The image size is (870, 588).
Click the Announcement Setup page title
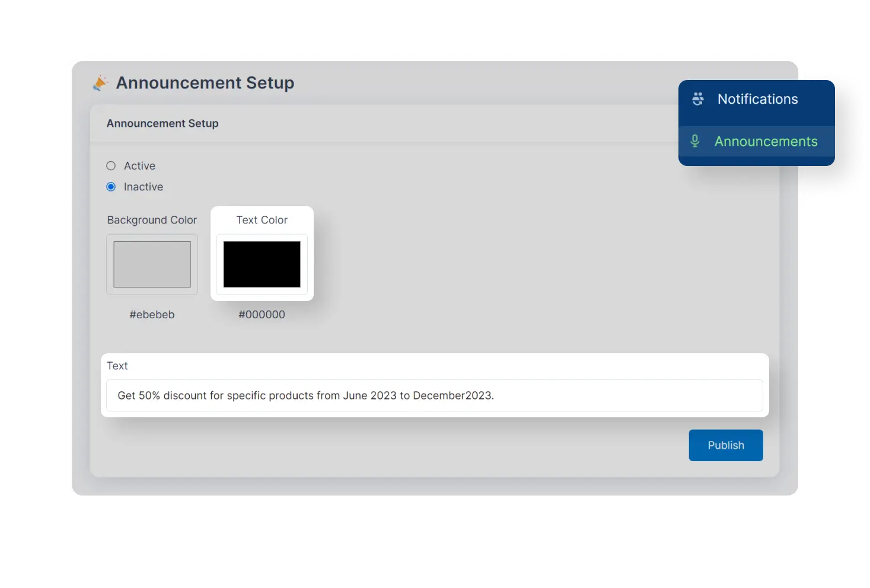tap(205, 83)
